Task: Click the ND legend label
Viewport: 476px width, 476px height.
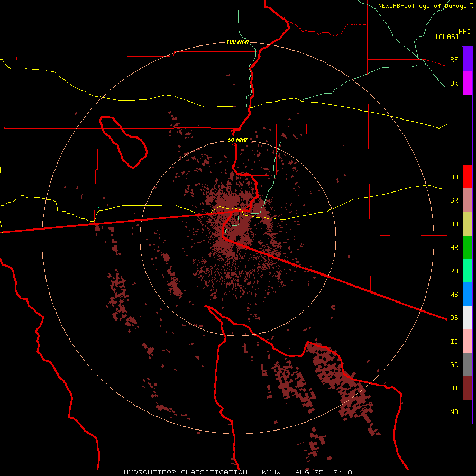Action: [x=454, y=412]
